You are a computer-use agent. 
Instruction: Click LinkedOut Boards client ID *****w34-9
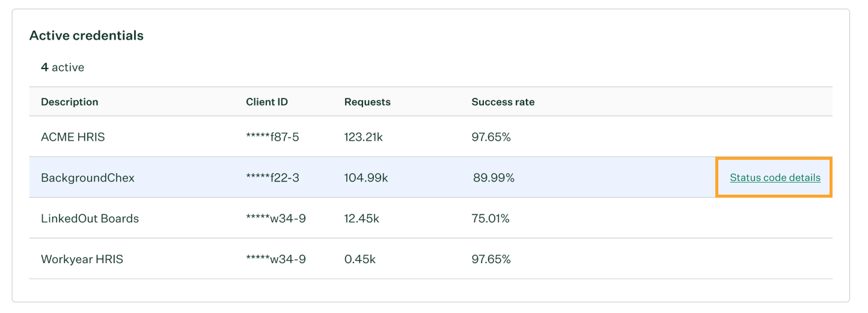(x=275, y=219)
